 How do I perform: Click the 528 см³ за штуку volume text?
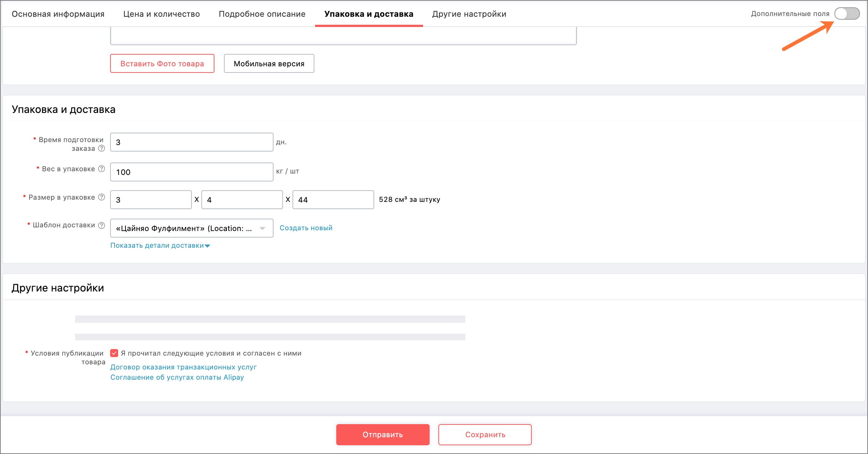click(x=410, y=199)
